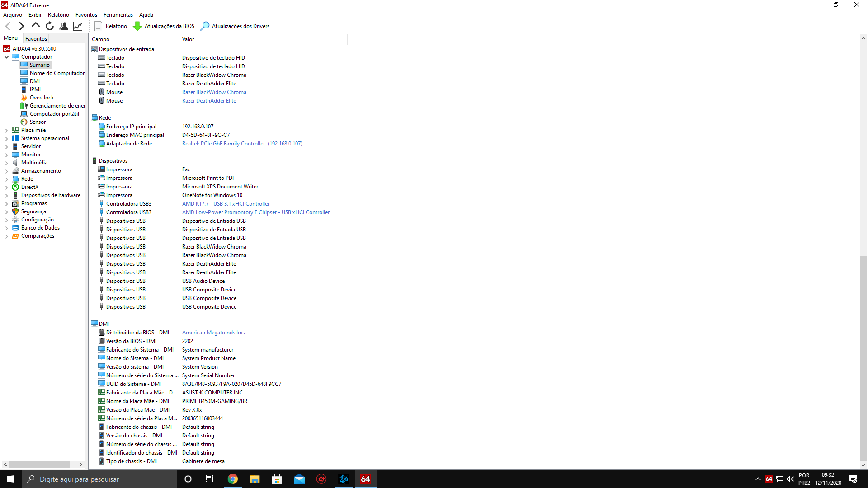The height and width of the screenshot is (488, 868).
Task: Expand the Servidor node
Action: point(6,146)
